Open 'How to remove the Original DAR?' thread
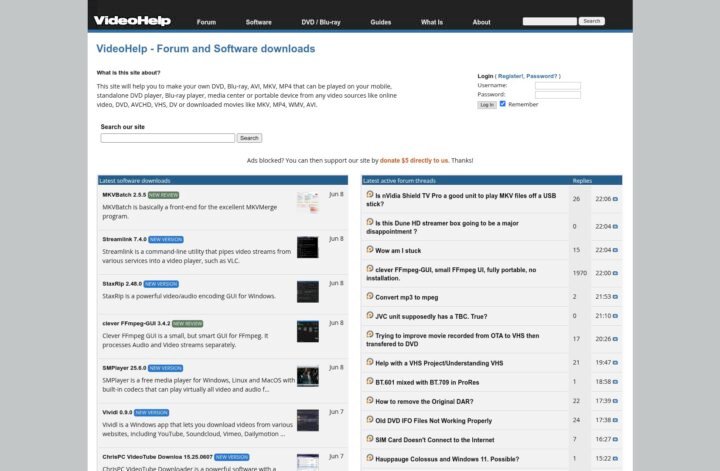 [x=424, y=402]
